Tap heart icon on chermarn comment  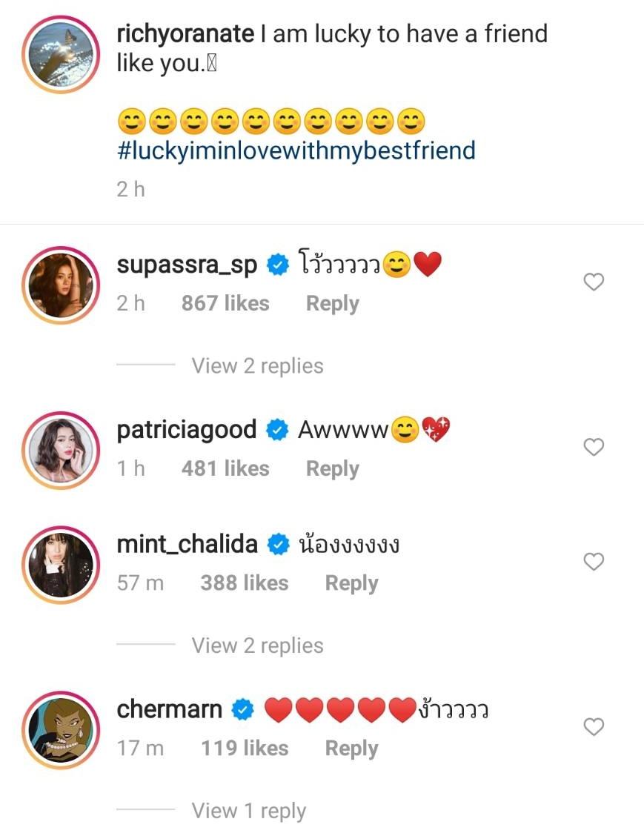click(594, 727)
